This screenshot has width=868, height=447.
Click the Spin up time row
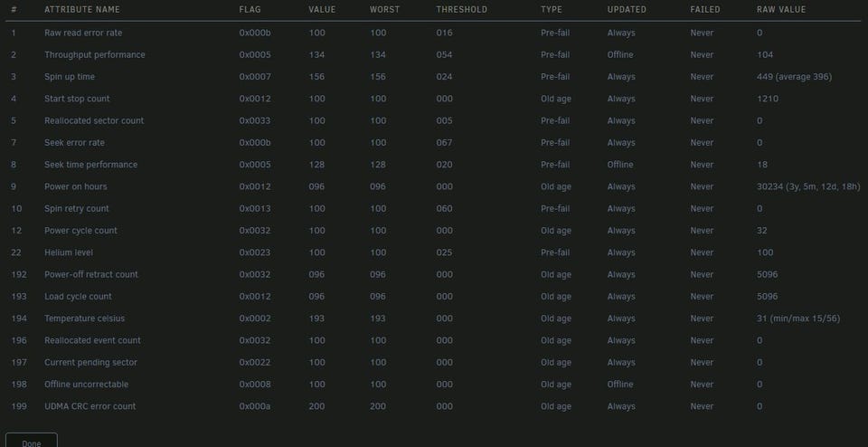pos(433,76)
